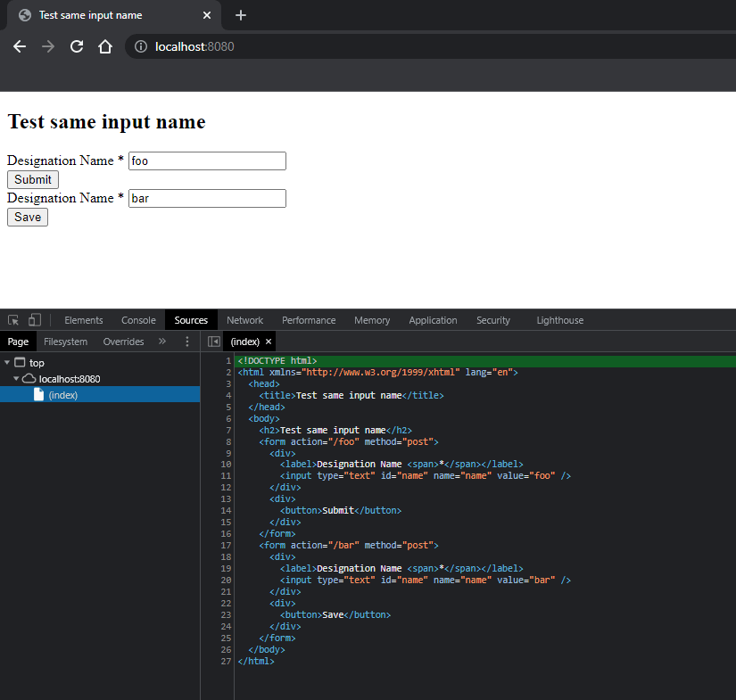The height and width of the screenshot is (700, 736).
Task: Focus the text input containing foo
Action: coord(207,161)
